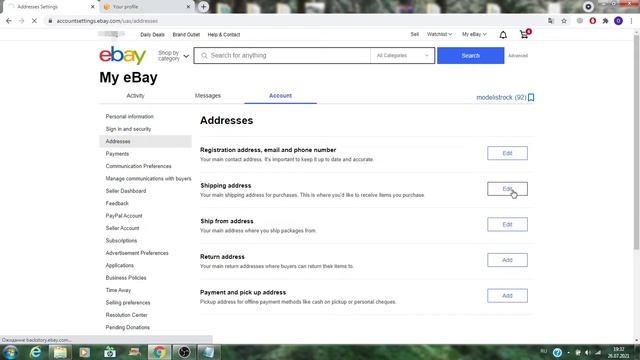Open Business Policies in sidebar
Screen dimensions: 640x360
126,278
